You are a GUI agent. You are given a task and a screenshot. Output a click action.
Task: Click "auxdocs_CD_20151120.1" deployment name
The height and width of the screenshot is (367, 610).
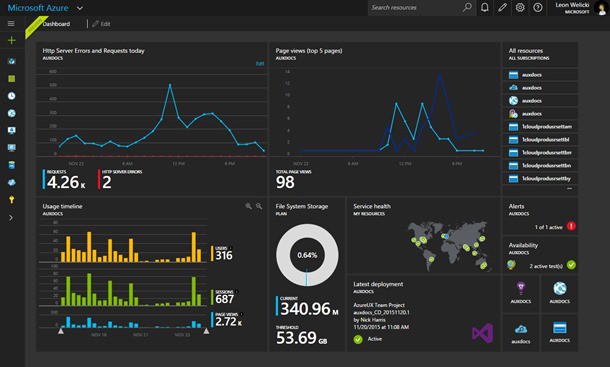(x=381, y=313)
